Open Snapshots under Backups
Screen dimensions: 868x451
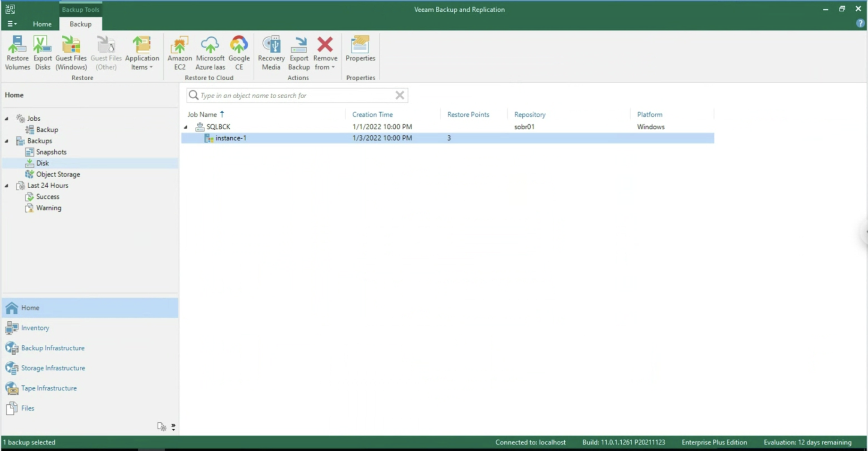pyautogui.click(x=51, y=152)
